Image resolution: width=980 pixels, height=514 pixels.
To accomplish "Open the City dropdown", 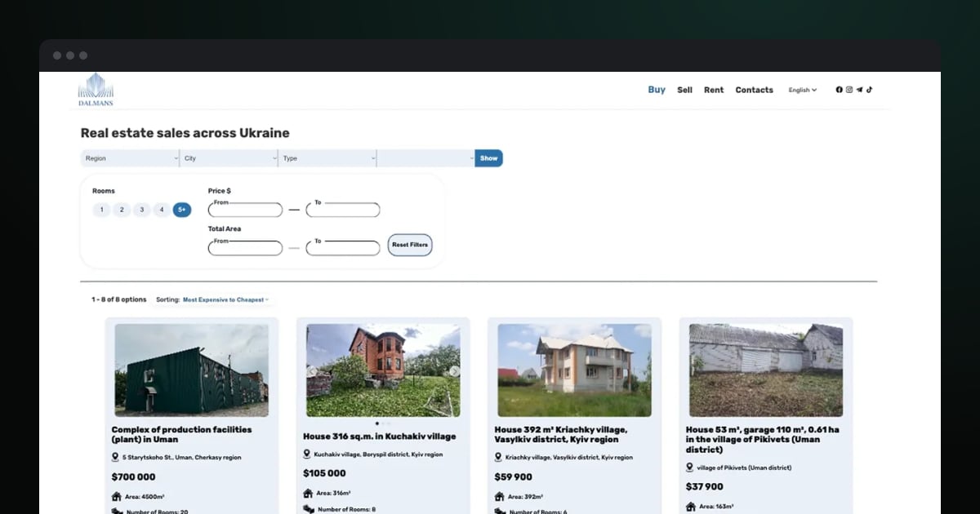I will (x=229, y=158).
